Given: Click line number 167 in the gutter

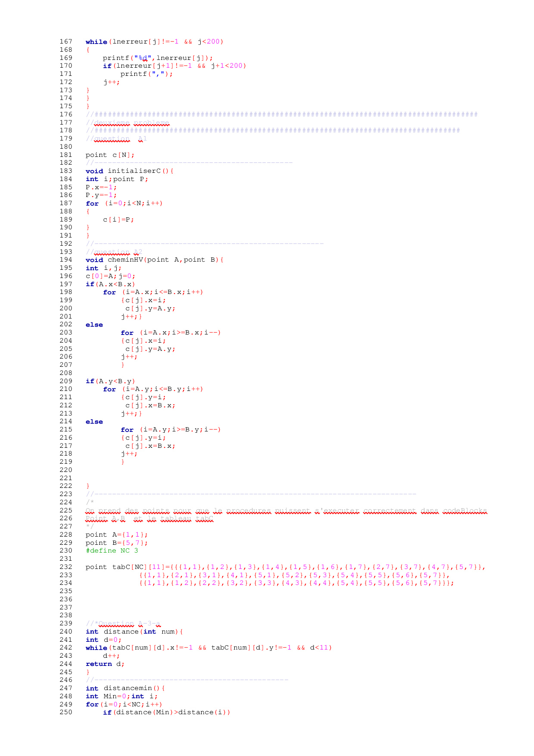Looking at the screenshot, I should pyautogui.click(x=65, y=42).
